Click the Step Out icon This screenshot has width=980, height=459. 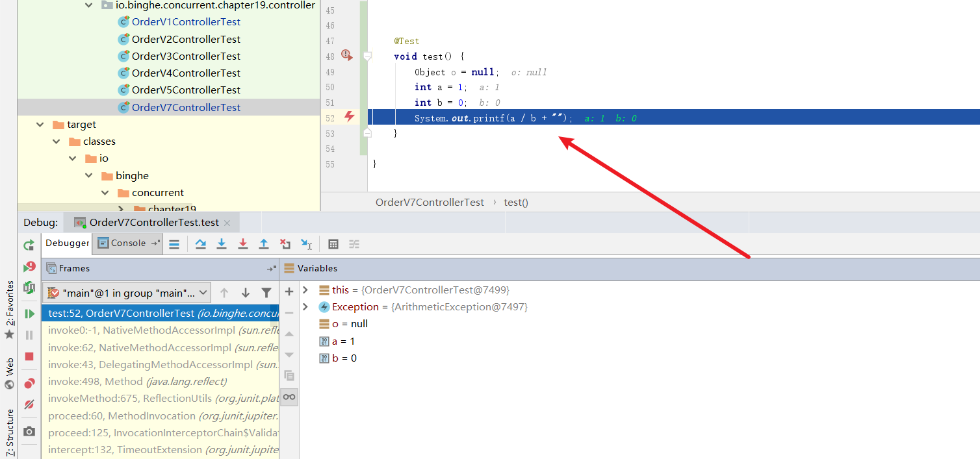pyautogui.click(x=264, y=244)
